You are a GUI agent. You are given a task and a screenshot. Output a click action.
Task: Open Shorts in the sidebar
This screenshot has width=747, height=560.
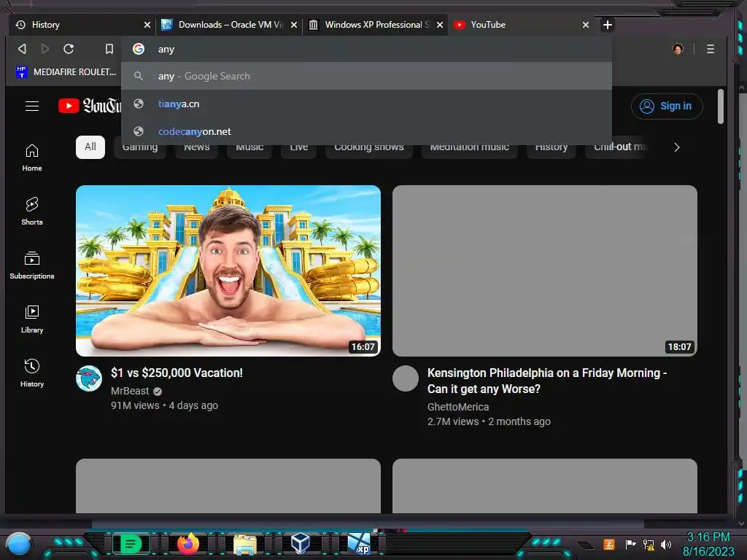32,211
